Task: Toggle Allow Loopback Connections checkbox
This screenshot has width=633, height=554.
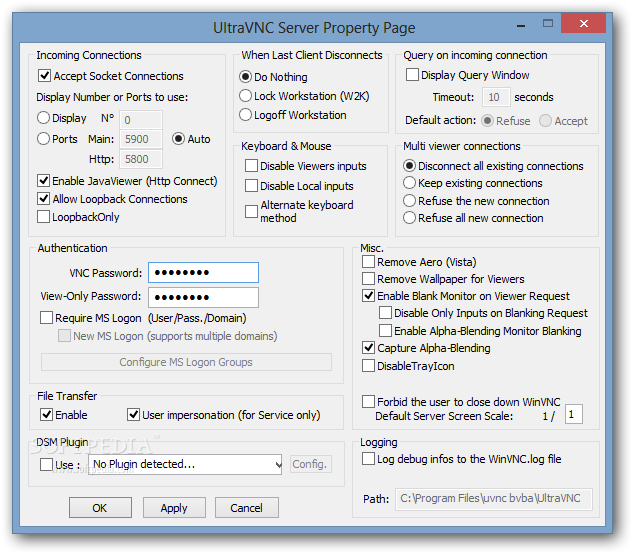Action: [x=43, y=199]
